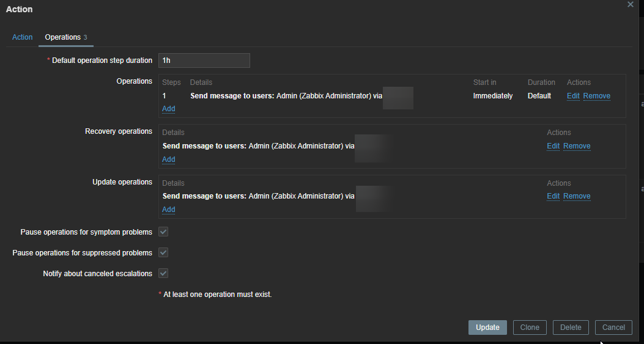Remove the step 1 operation
The height and width of the screenshot is (344, 644).
[596, 96]
